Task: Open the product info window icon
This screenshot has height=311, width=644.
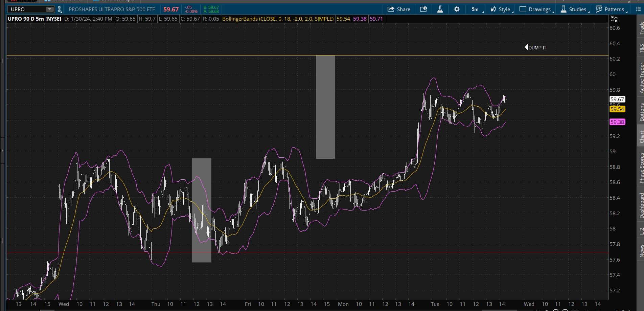Action: pos(423,9)
